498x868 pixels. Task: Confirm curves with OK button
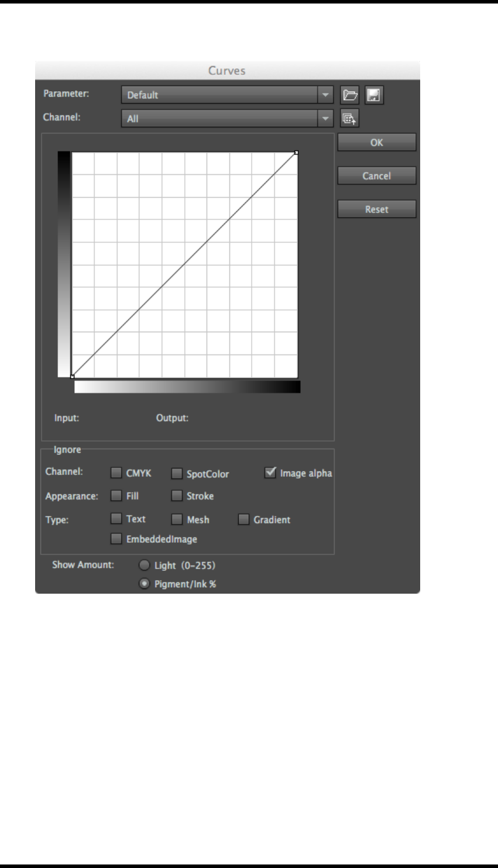point(376,142)
